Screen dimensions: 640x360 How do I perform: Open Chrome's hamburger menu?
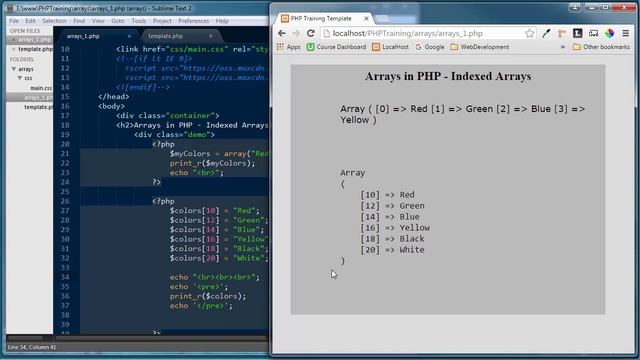tap(625, 33)
